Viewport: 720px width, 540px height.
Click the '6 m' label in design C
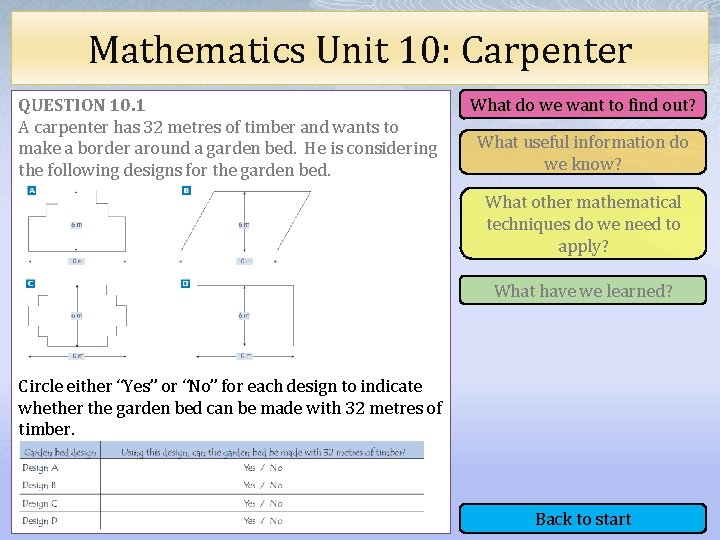(x=77, y=315)
